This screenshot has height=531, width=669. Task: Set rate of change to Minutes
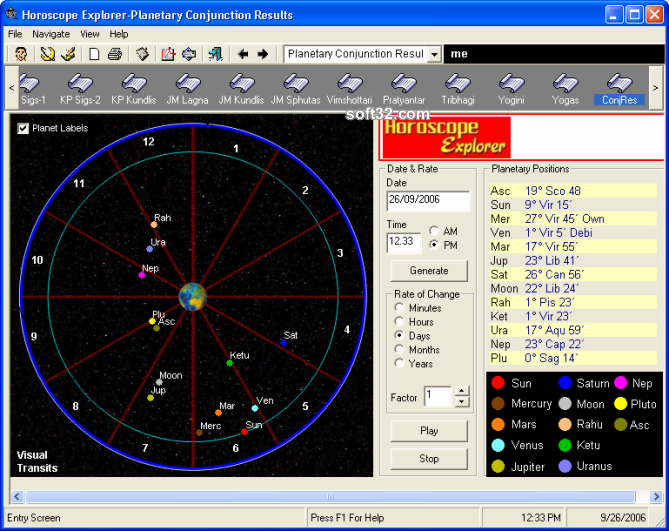[x=399, y=308]
